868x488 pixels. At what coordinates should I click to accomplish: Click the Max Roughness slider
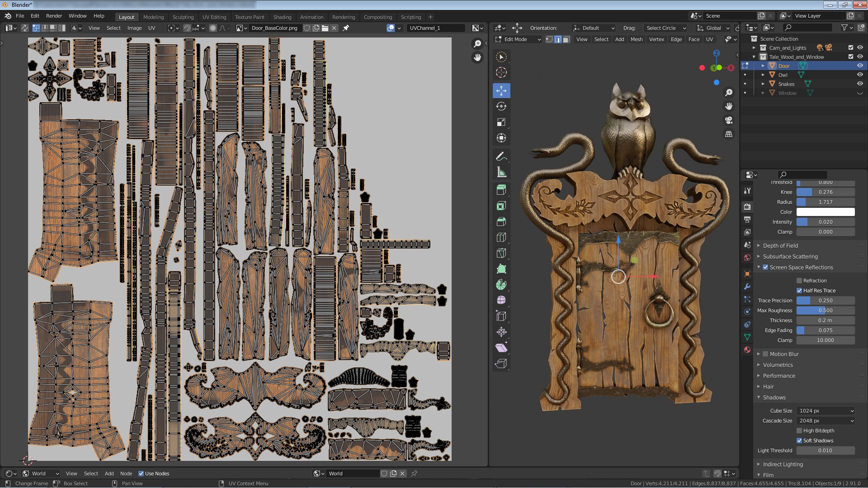point(826,310)
